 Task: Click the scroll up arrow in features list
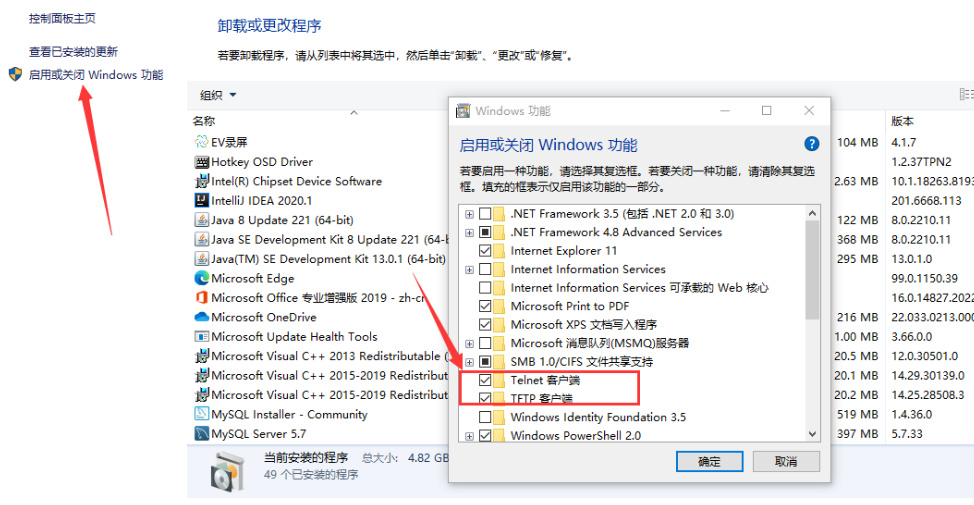(x=812, y=213)
